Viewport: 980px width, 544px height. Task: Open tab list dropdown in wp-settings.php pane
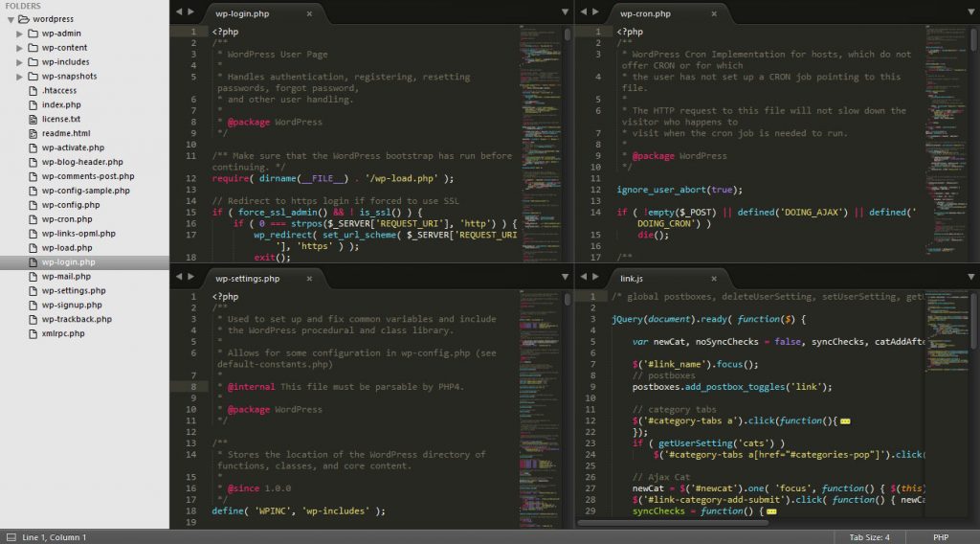[566, 278]
